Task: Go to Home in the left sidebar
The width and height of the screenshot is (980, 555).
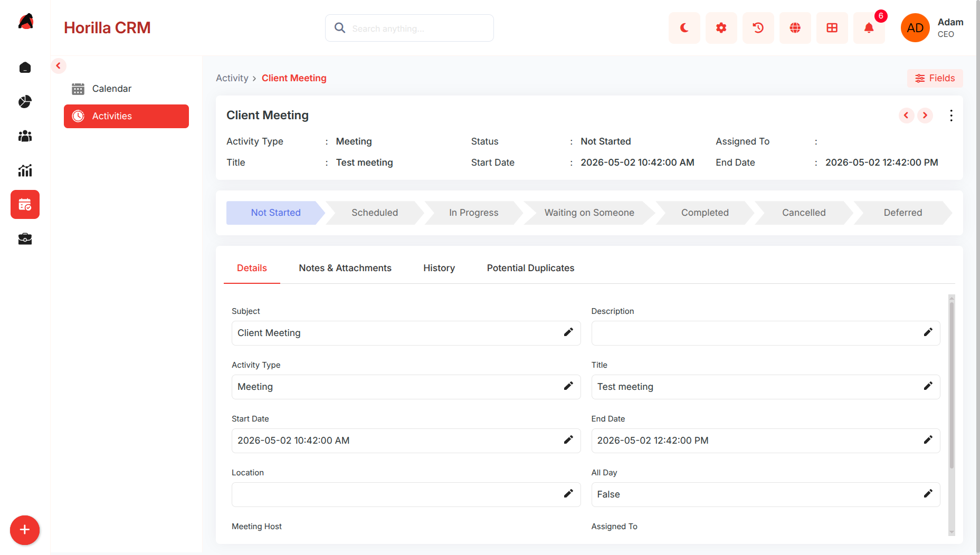Action: [x=25, y=68]
